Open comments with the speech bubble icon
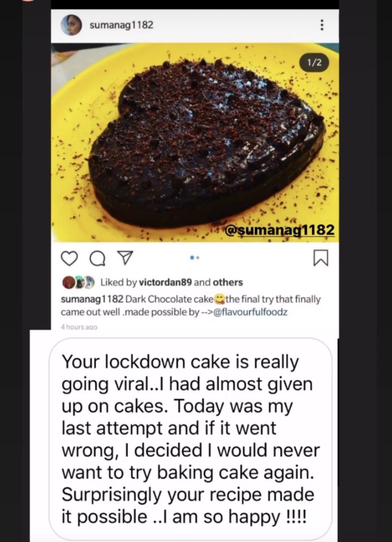 click(97, 258)
